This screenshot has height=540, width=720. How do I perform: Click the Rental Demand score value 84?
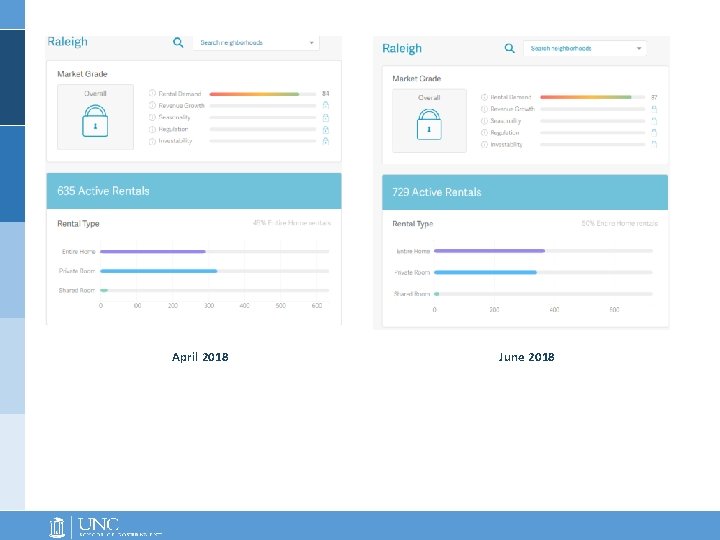pos(326,94)
